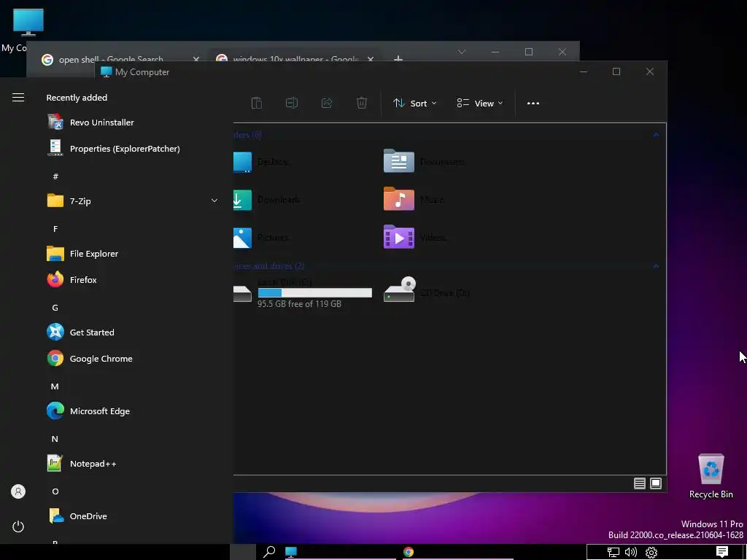Image resolution: width=747 pixels, height=560 pixels.
Task: Open OneDrive from the app list
Action: tap(77, 516)
